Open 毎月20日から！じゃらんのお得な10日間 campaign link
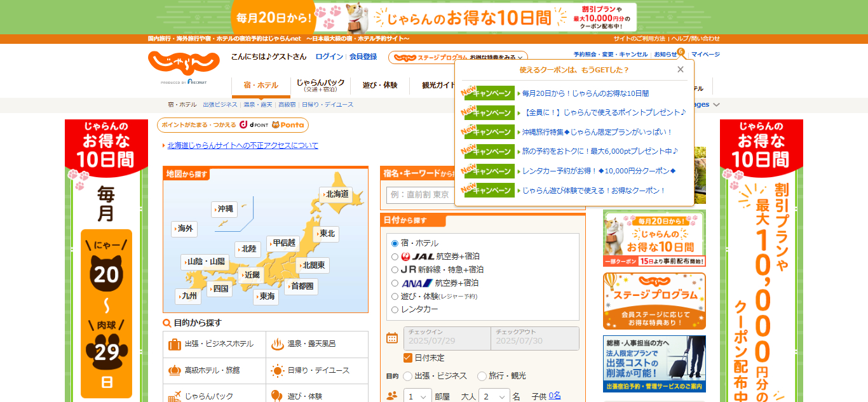Screen dimensions: 868x402 point(586,93)
